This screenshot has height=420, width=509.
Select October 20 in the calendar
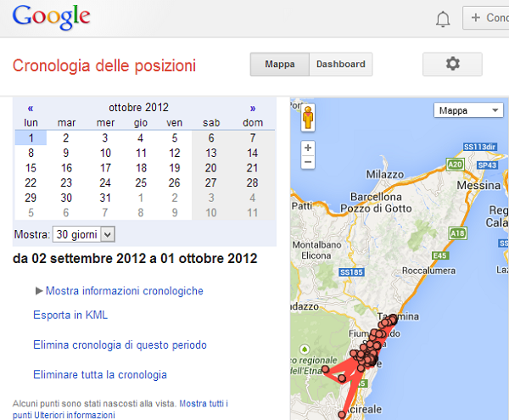[211, 168]
